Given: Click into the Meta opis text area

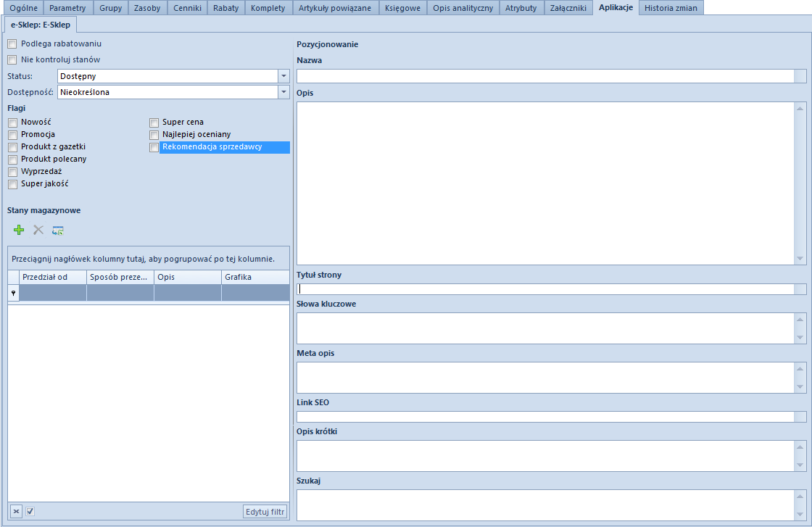Looking at the screenshot, I should (x=545, y=378).
